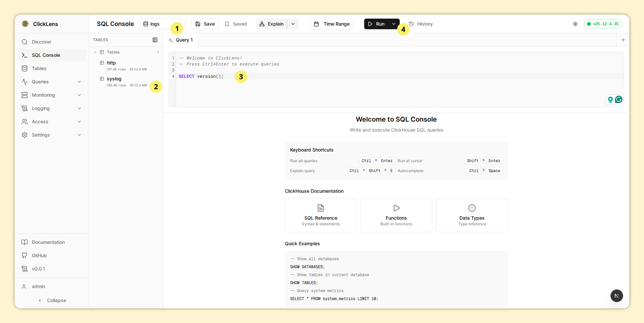Open Saved queries bookmark
Viewport: 644px width, 323px height.
[x=236, y=24]
